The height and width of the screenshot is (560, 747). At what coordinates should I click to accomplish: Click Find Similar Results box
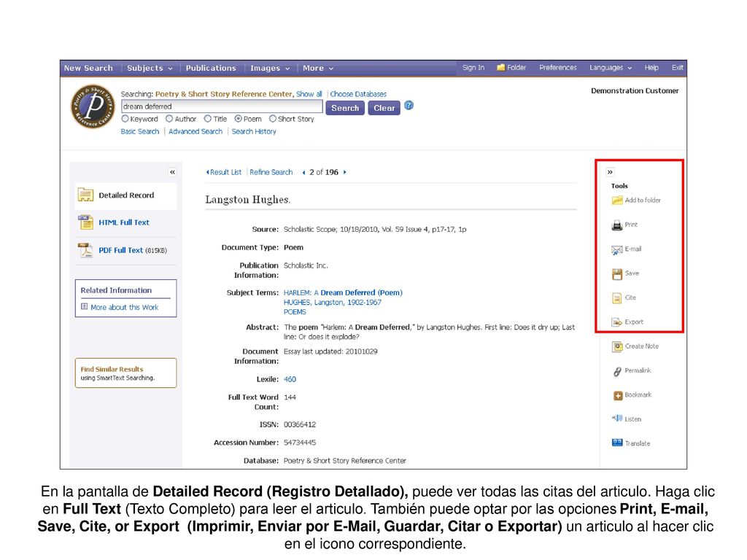125,373
